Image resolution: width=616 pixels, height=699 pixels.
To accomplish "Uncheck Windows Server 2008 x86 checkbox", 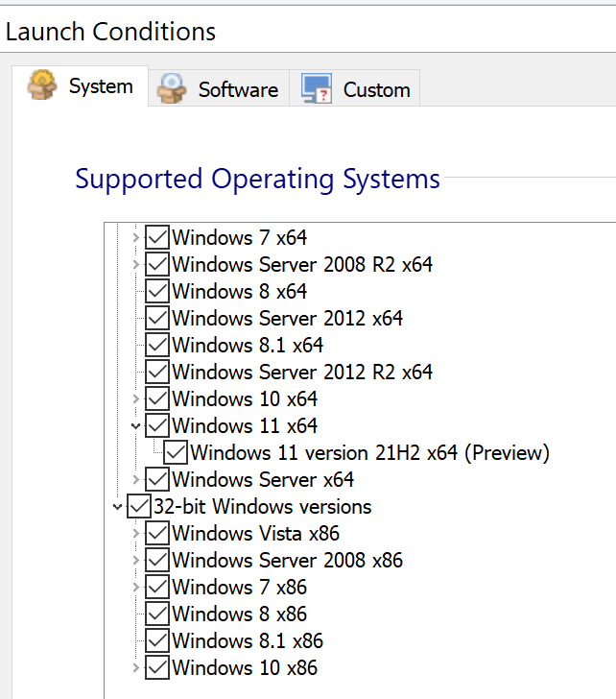I will click(x=156, y=561).
